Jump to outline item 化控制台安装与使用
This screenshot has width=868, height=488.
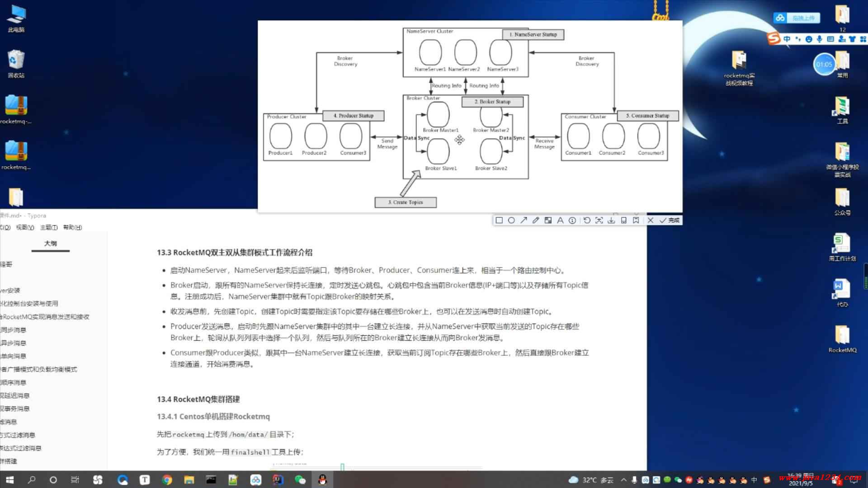point(29,304)
